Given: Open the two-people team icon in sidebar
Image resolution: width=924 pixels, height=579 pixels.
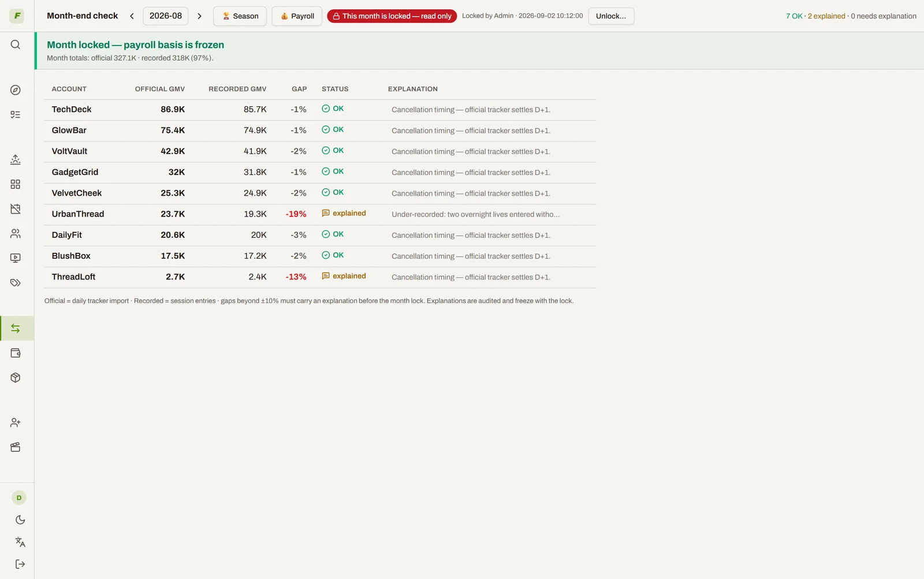Looking at the screenshot, I should pyautogui.click(x=16, y=233).
